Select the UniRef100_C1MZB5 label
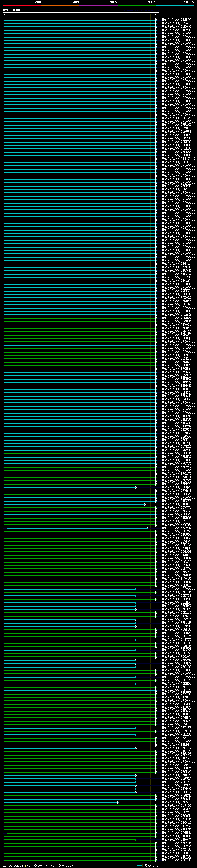Viewport: 197px width, 868px height. pyautogui.click(x=176, y=139)
